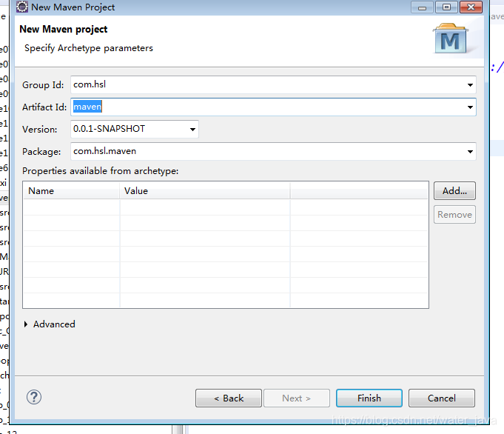
Task: Minimize the New Maven Project dialog
Action: pos(422,7)
